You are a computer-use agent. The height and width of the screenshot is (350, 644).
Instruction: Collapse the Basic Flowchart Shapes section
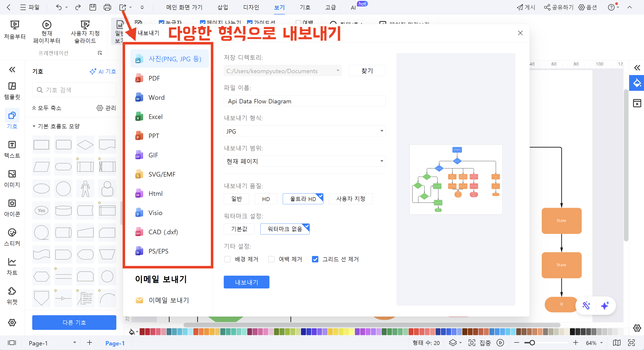(x=34, y=126)
